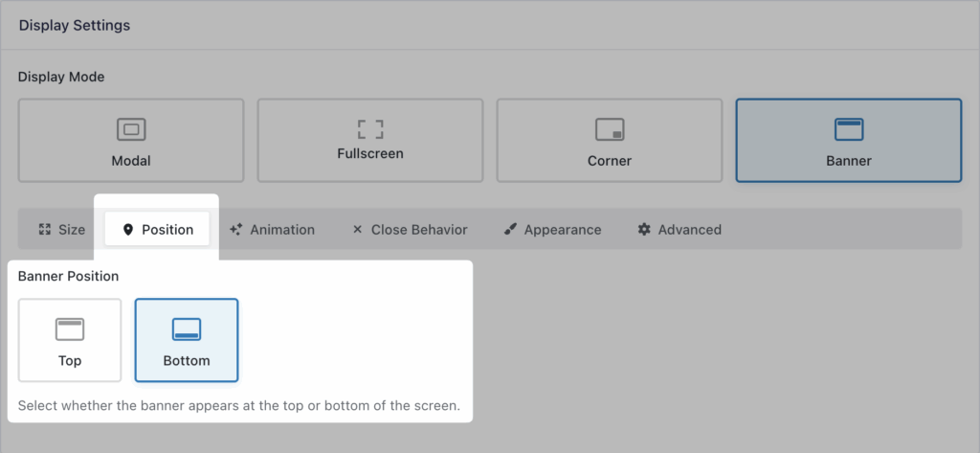This screenshot has height=453, width=980.
Task: Pick the Corner display mode button
Action: [610, 140]
